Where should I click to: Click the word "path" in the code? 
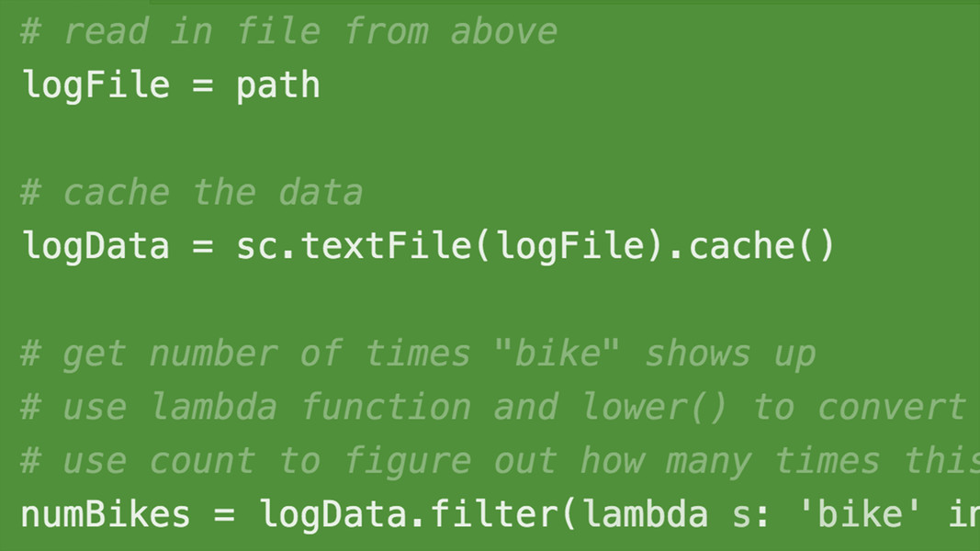278,86
